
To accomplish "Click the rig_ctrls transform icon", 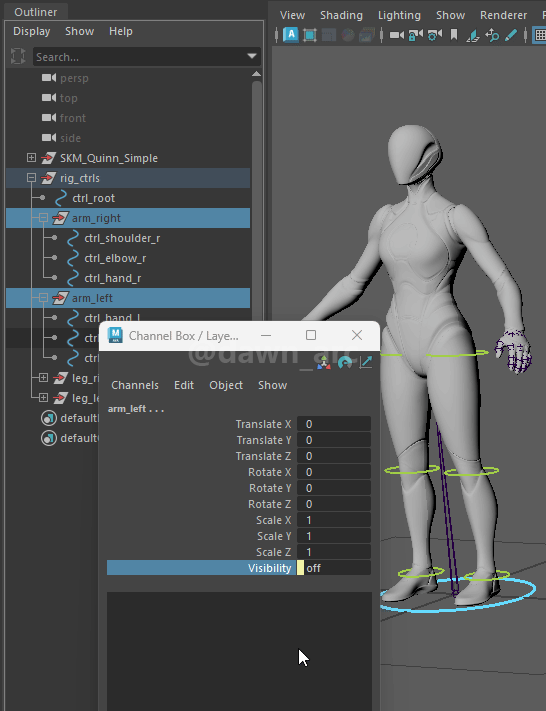I will [48, 178].
